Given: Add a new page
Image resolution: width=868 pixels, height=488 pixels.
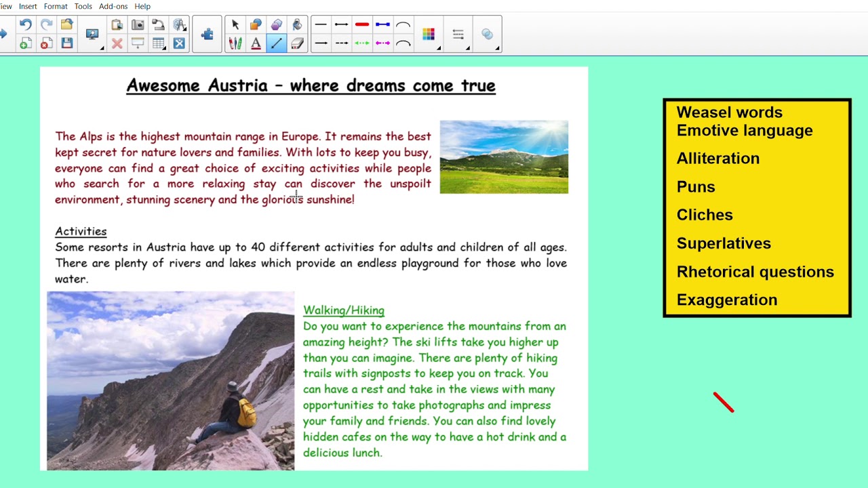Looking at the screenshot, I should (x=25, y=43).
